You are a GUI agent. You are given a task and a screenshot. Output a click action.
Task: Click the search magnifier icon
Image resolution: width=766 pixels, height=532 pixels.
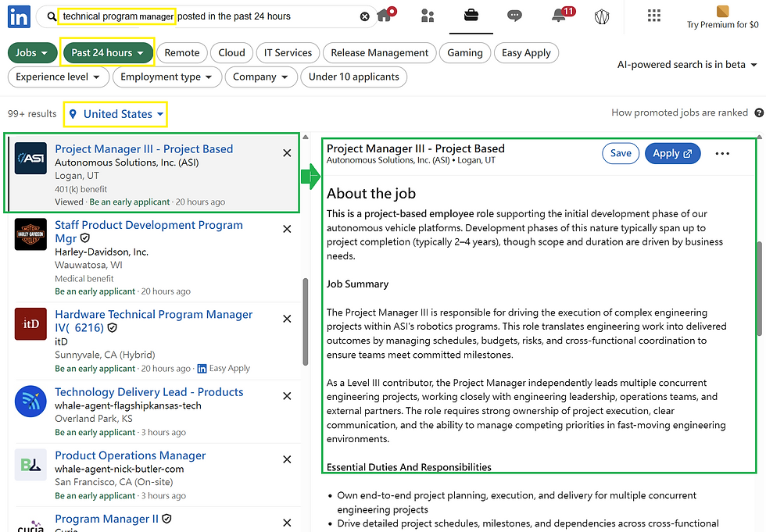click(x=52, y=16)
